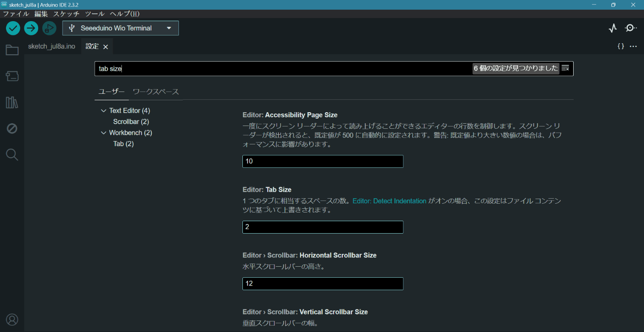Open settings JSON via braces icon
This screenshot has width=644, height=332.
pos(621,46)
